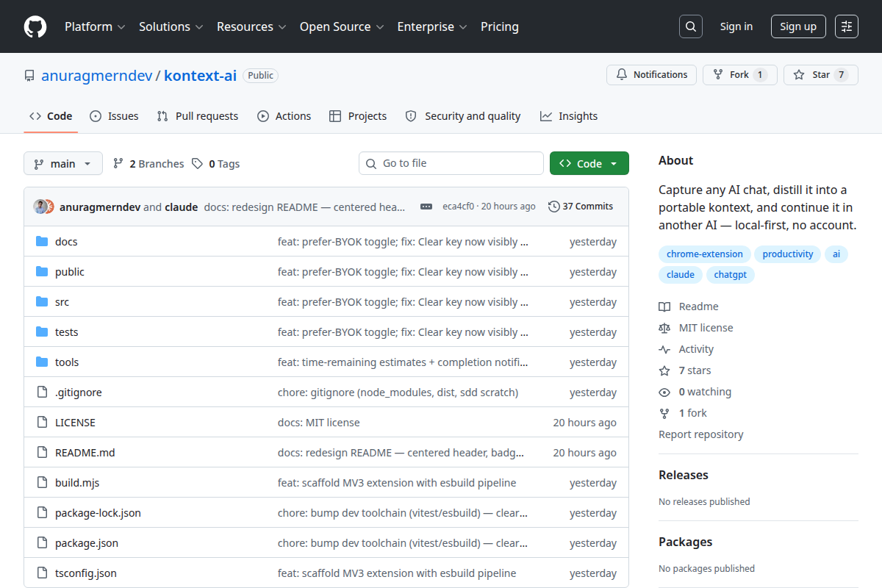
Task: Star the repository with the Star button
Action: click(x=820, y=75)
